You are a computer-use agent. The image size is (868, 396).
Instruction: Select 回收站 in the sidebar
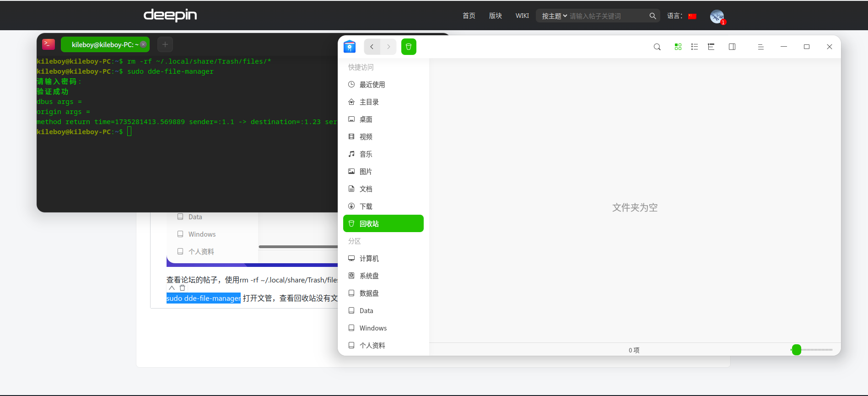point(383,223)
